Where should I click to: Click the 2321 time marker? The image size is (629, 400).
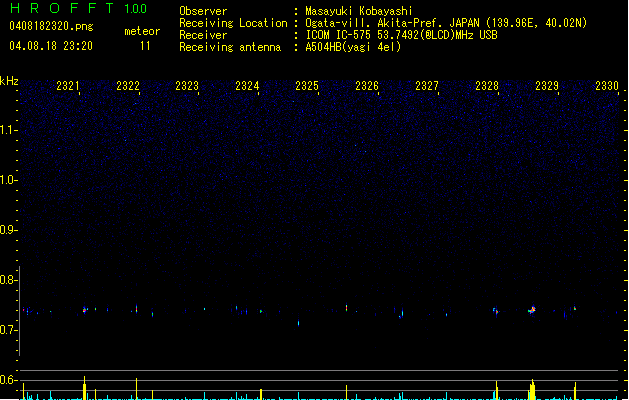pyautogui.click(x=68, y=86)
